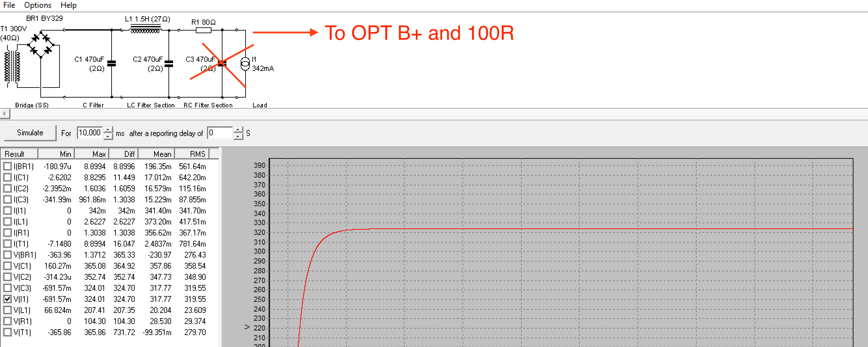Click the 'Bridge (SS)' section label

pyautogui.click(x=32, y=105)
